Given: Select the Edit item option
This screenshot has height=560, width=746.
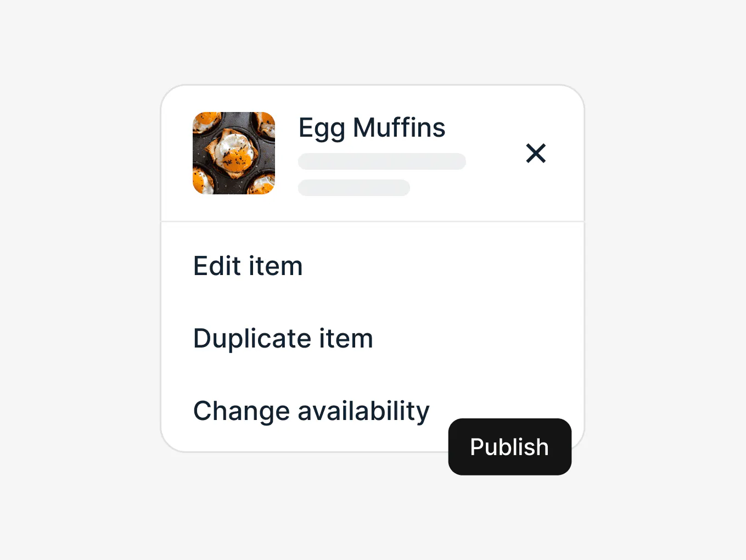Looking at the screenshot, I should [248, 266].
